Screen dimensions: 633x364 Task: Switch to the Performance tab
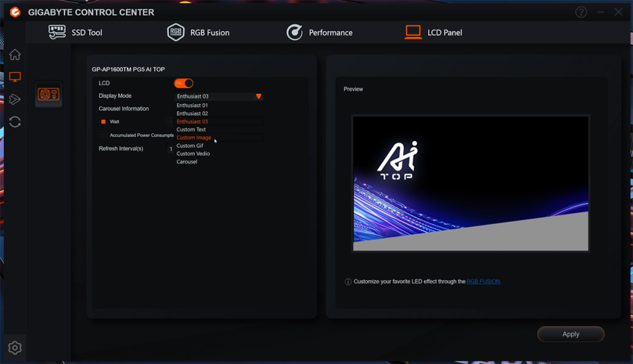(x=320, y=32)
